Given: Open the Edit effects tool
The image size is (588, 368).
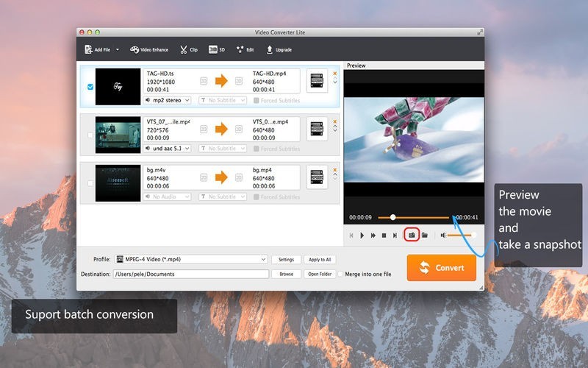Looking at the screenshot, I should (x=245, y=50).
